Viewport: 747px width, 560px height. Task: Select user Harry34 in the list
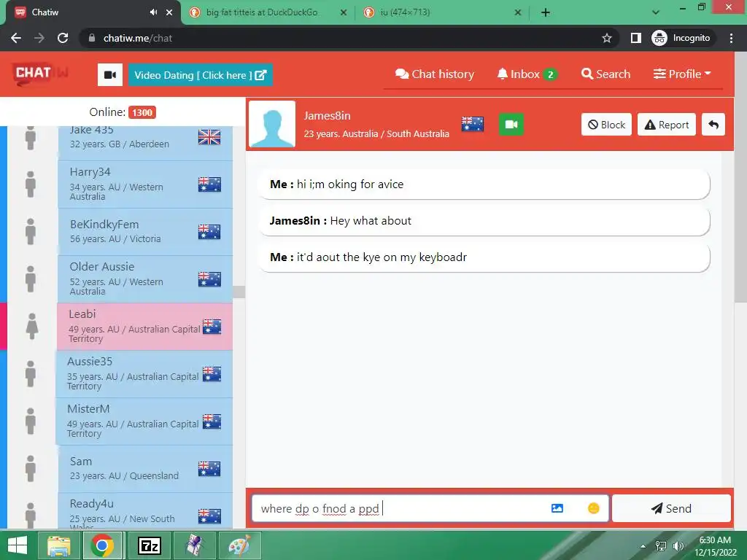145,184
